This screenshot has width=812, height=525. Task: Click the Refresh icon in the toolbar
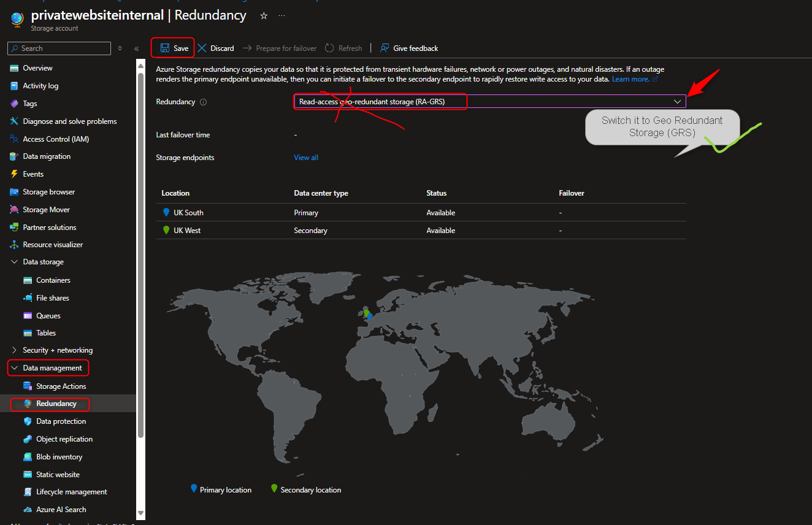329,48
